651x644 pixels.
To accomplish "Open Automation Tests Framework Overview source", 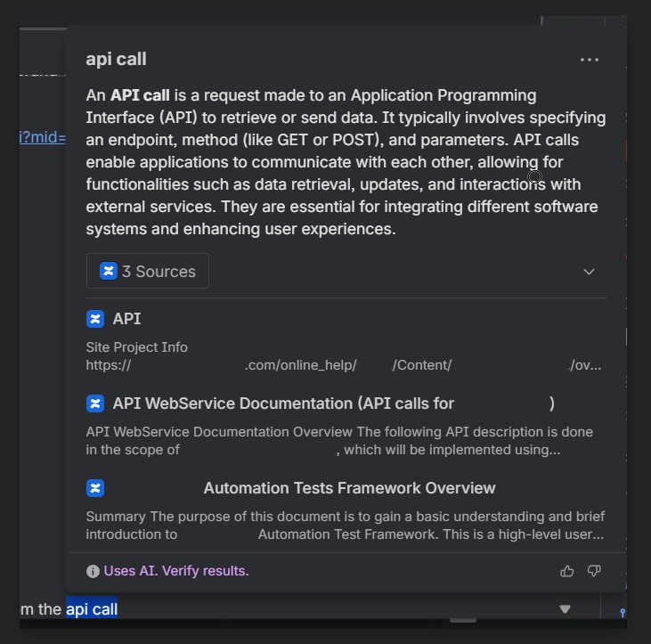I will 349,488.
